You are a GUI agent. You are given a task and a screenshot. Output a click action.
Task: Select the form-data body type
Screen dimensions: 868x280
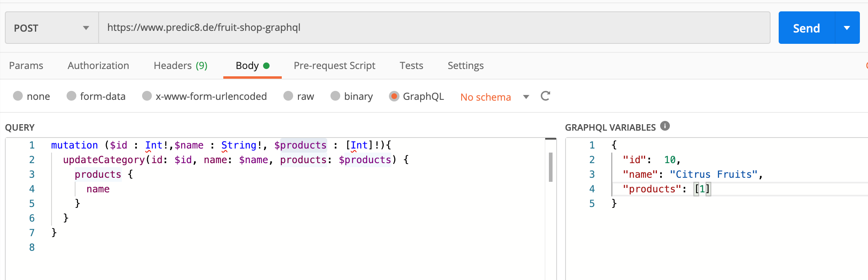(71, 96)
